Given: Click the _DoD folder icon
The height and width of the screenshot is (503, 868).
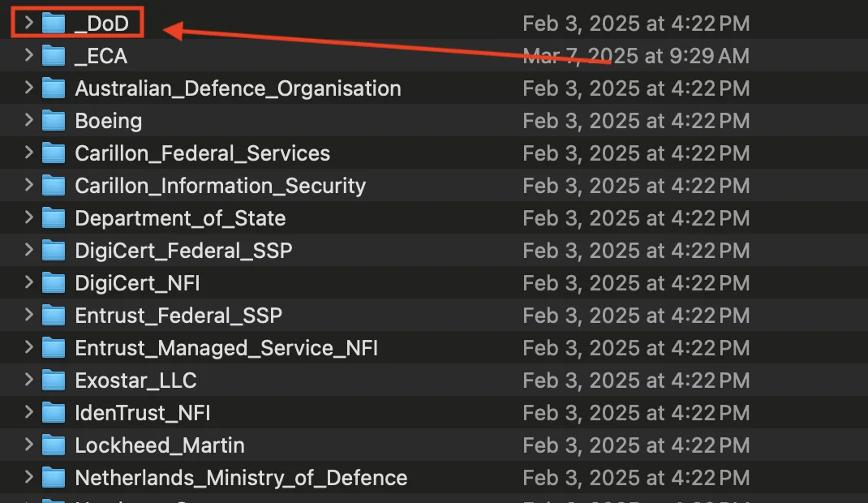Looking at the screenshot, I should pos(54,24).
